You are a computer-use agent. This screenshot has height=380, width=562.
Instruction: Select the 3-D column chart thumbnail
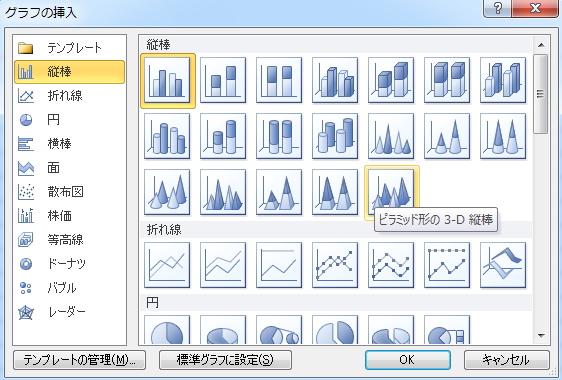tap(503, 80)
